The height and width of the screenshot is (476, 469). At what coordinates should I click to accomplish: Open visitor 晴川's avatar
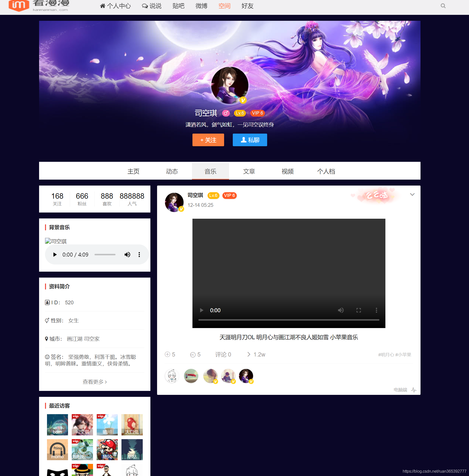pos(107,425)
